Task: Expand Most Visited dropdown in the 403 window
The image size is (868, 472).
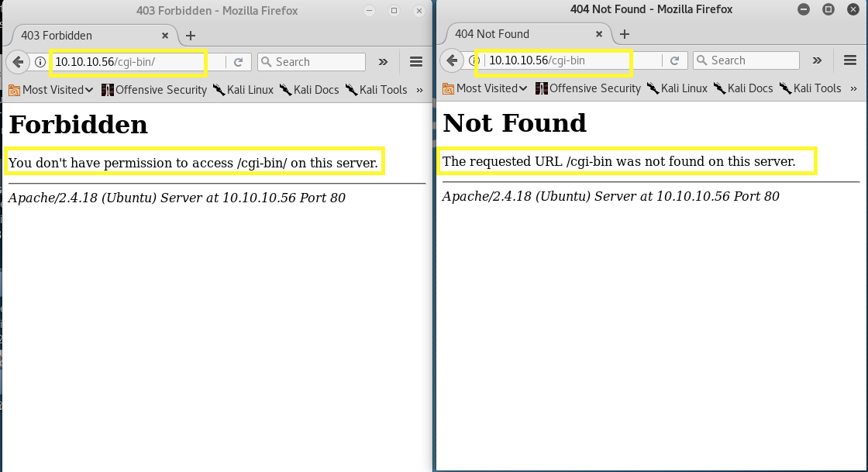Action: pyautogui.click(x=51, y=90)
